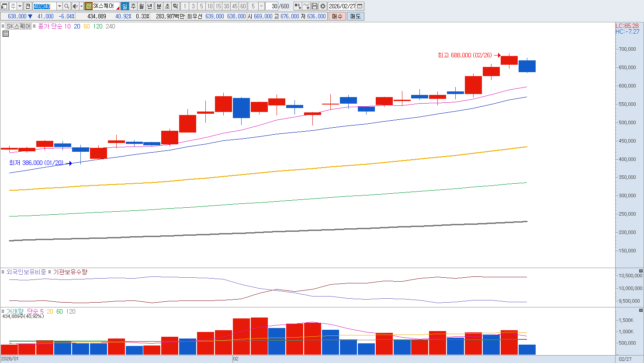Toggle the 외국인보유비중 indicator marker
The width and height of the screenshot is (644, 363).
click(3, 272)
